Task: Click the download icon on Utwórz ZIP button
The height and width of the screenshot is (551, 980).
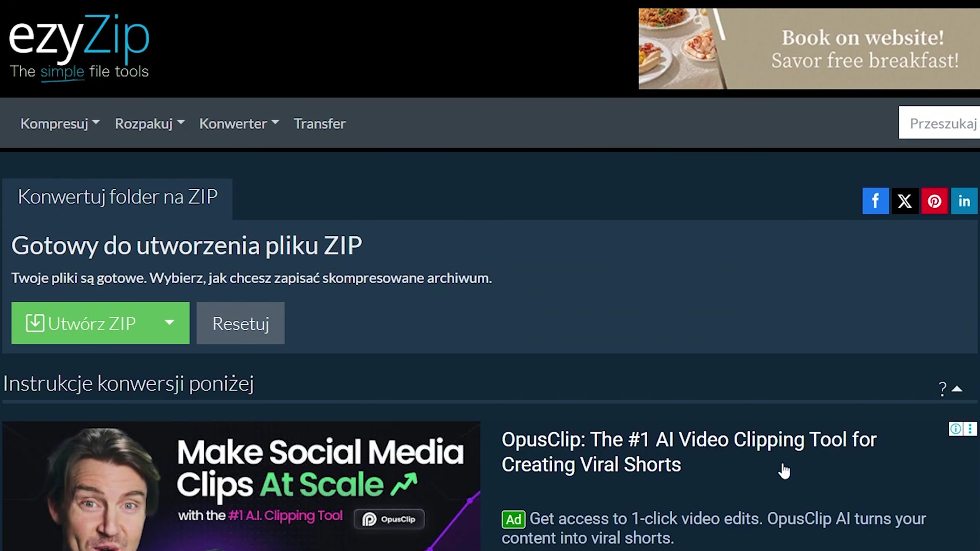Action: (x=34, y=322)
